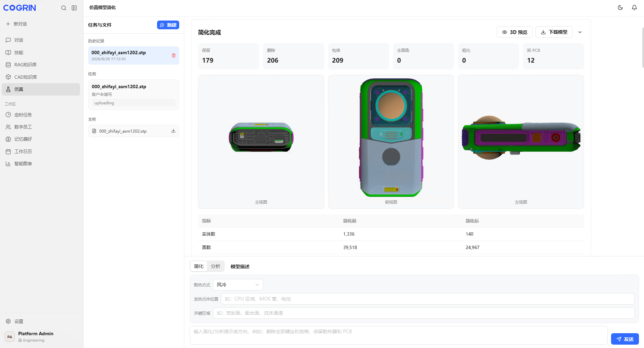Click the 模型描述 tab label
The height and width of the screenshot is (348, 644).
240,267
